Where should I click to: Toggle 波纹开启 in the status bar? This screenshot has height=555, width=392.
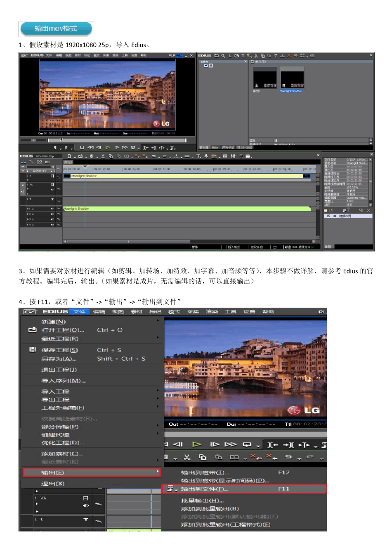257,247
